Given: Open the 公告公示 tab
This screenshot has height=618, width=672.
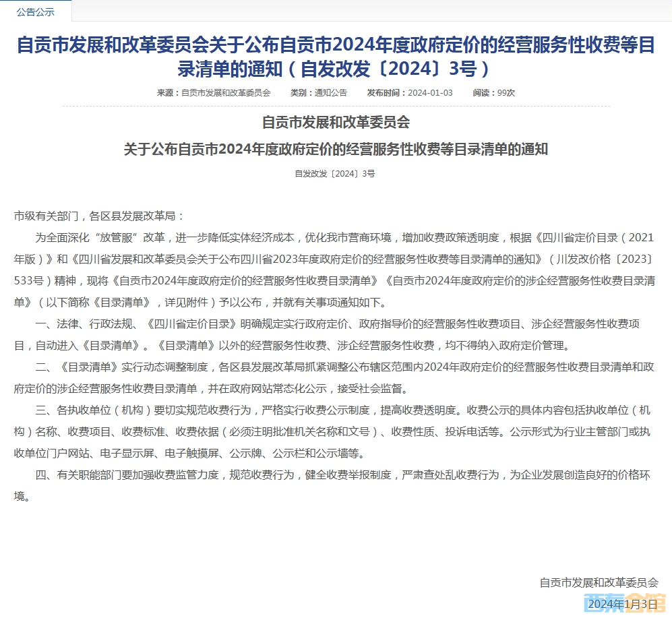Looking at the screenshot, I should pos(35,11).
